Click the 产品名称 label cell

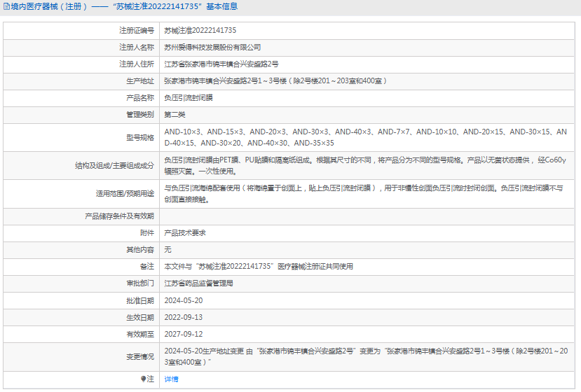pyautogui.click(x=81, y=98)
